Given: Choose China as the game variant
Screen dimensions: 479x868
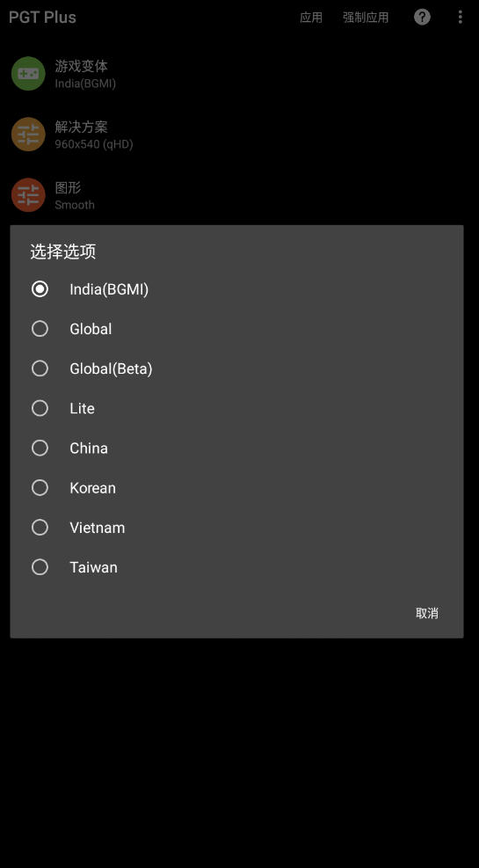Looking at the screenshot, I should click(40, 448).
